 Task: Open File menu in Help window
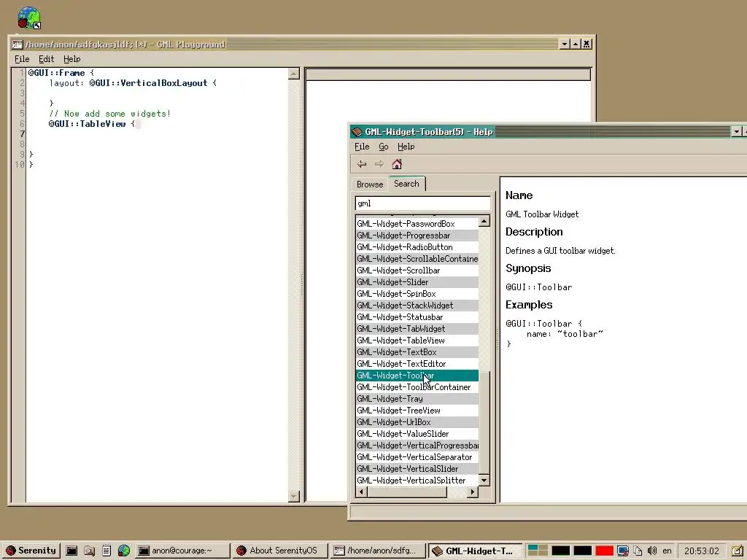point(362,147)
